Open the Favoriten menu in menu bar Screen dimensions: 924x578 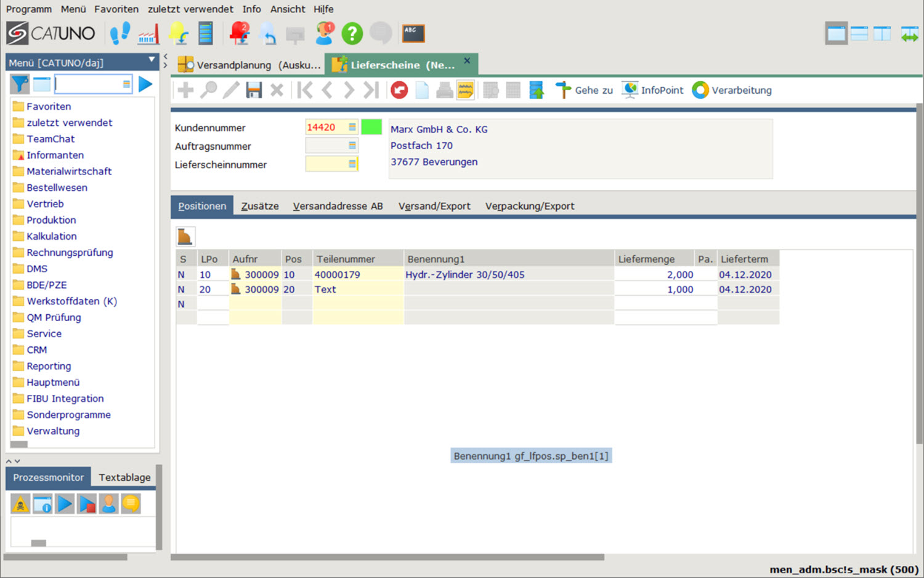pyautogui.click(x=116, y=9)
